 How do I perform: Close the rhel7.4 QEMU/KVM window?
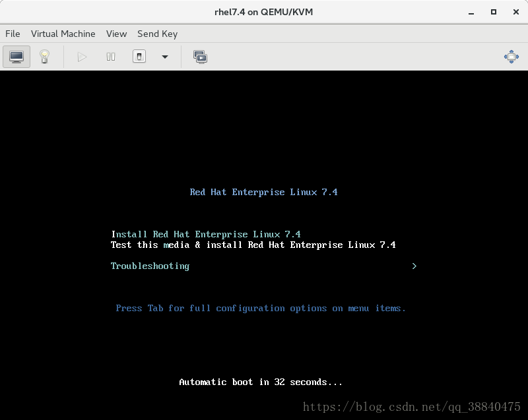point(516,12)
